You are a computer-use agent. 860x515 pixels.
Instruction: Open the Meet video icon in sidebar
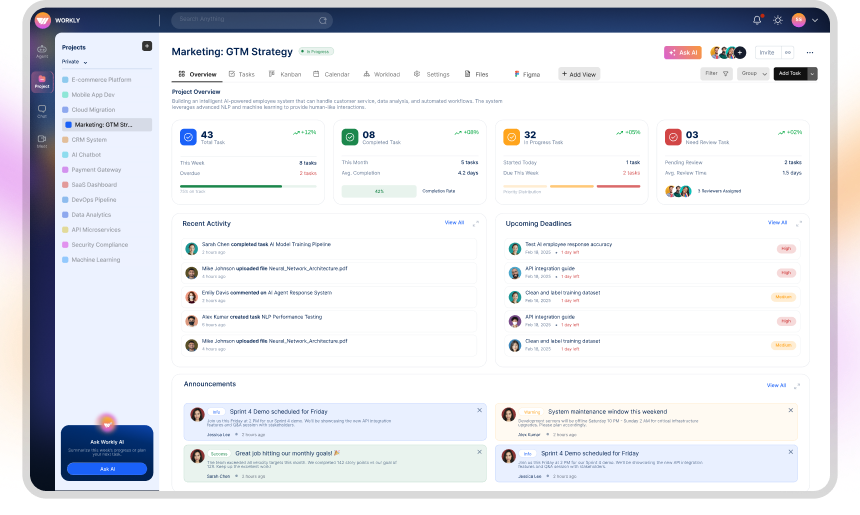click(x=42, y=140)
